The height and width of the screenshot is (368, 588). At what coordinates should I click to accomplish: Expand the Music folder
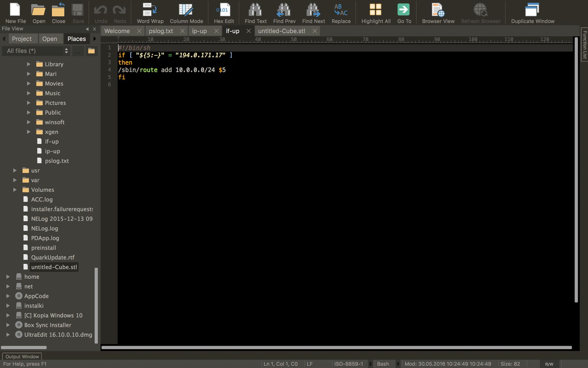(x=29, y=93)
